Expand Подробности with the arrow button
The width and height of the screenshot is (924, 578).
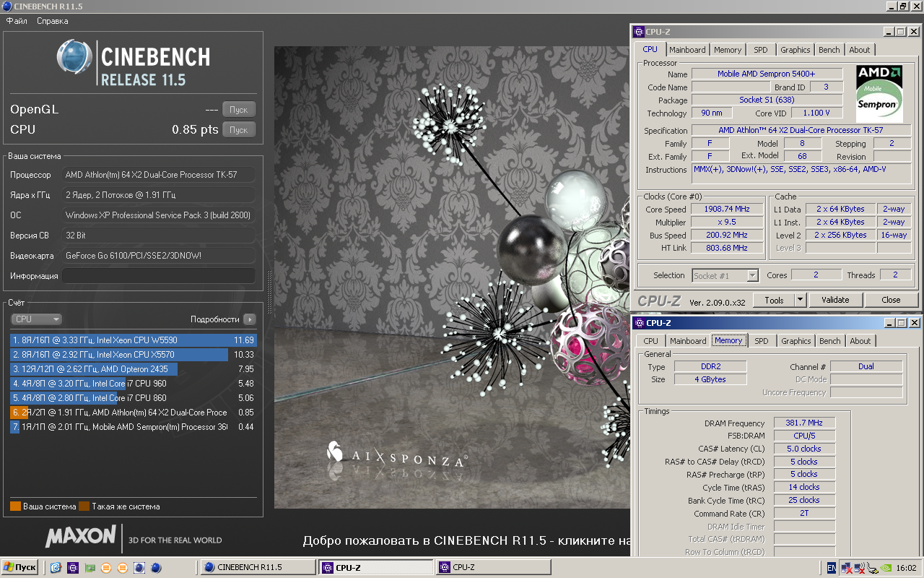coord(250,319)
